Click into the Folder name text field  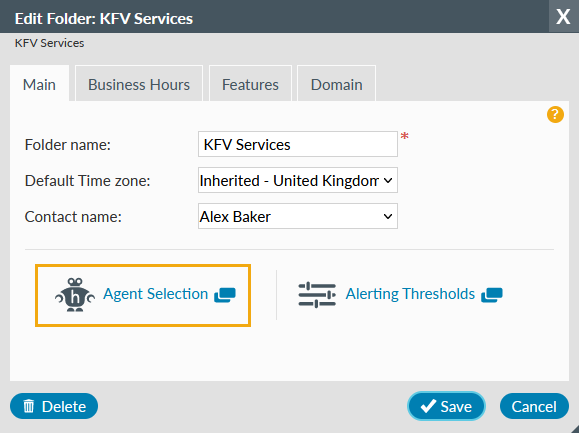(x=298, y=144)
